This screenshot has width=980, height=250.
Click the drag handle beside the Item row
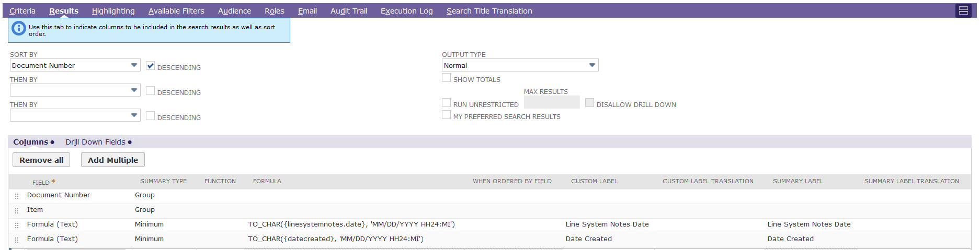pos(17,210)
